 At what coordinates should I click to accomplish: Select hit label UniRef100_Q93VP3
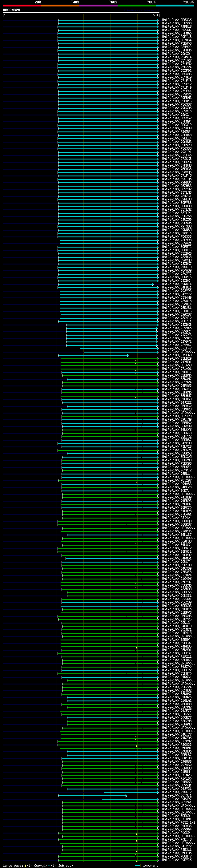[x=177, y=291]
